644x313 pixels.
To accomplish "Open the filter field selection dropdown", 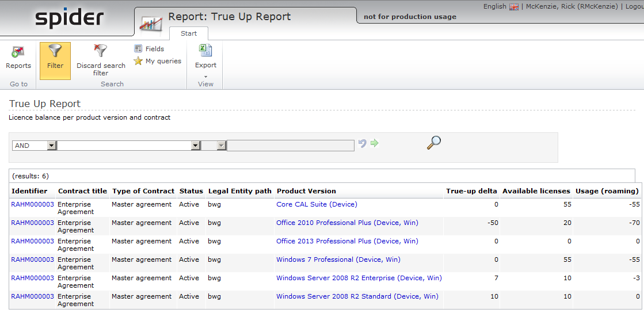I will point(196,146).
